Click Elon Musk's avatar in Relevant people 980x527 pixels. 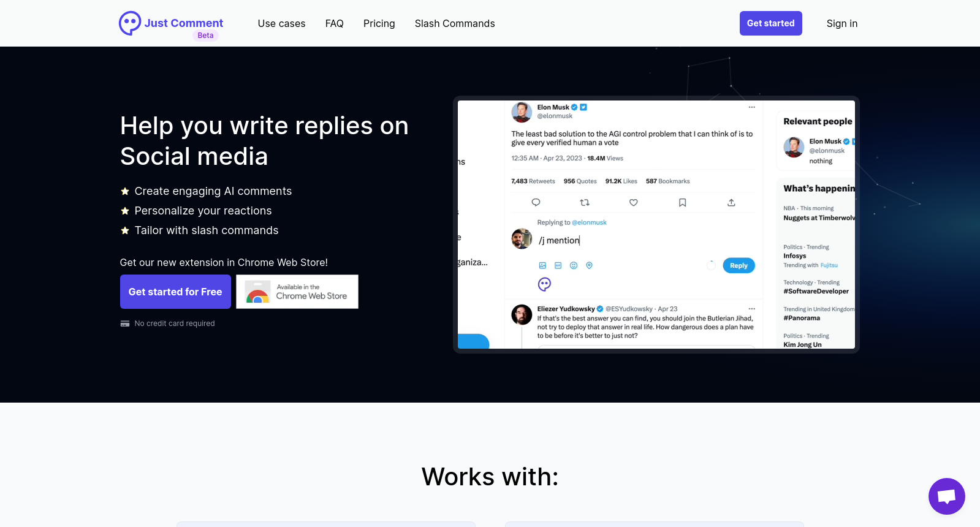(x=794, y=147)
